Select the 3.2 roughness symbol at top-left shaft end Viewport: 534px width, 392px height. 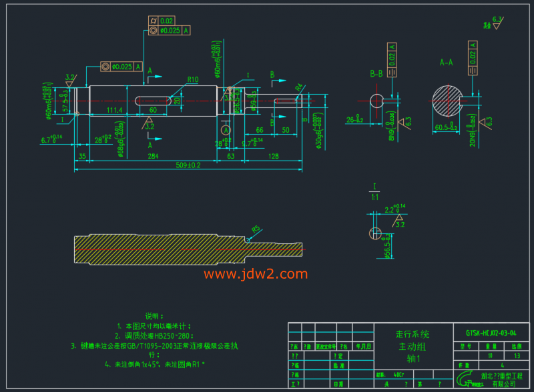point(69,80)
